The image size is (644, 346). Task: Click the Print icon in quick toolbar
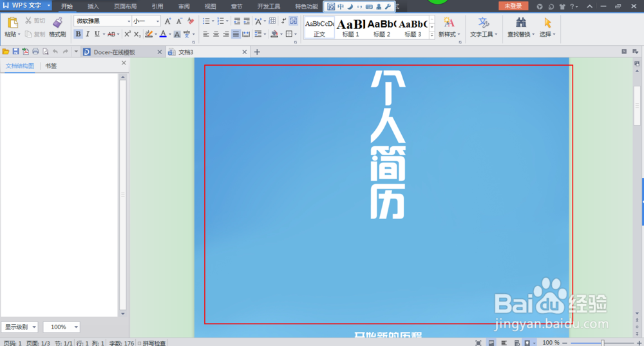(x=35, y=52)
